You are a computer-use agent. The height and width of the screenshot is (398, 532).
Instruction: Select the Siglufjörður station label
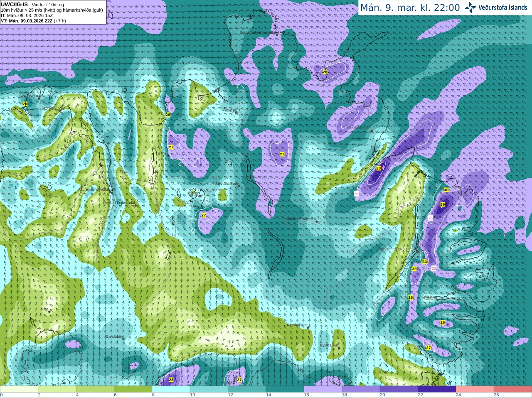coord(29,96)
